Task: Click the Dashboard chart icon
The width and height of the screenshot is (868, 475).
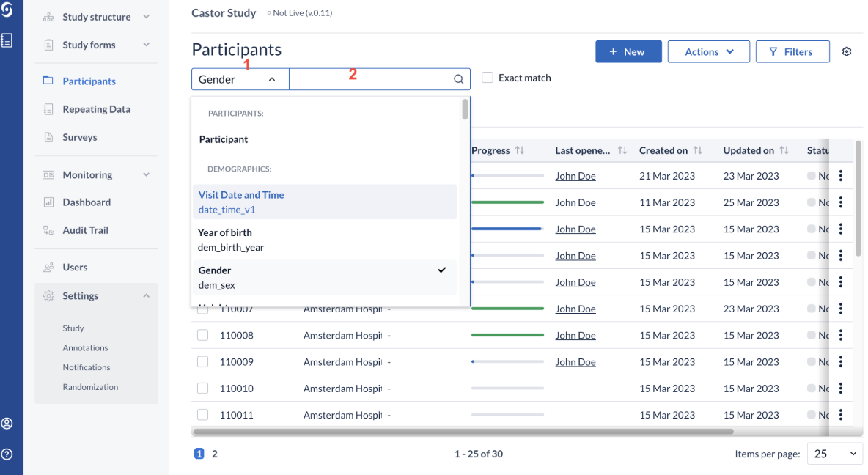Action: 48,202
